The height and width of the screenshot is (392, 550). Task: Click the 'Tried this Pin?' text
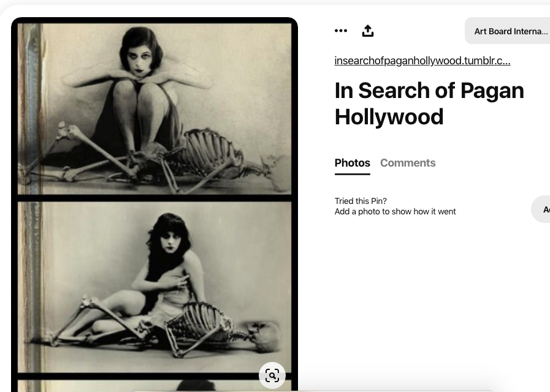(361, 201)
